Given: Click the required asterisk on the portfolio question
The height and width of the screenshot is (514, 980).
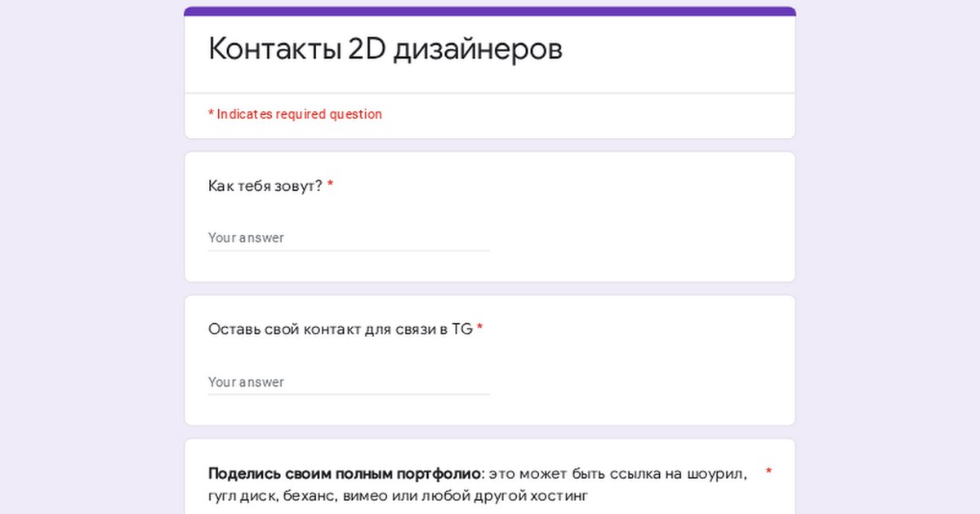Looking at the screenshot, I should (768, 472).
